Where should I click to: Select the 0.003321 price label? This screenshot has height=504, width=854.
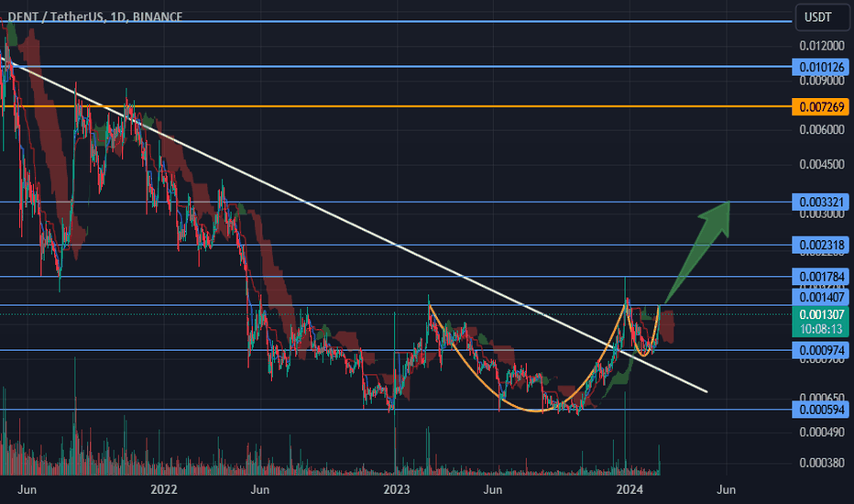click(x=820, y=203)
